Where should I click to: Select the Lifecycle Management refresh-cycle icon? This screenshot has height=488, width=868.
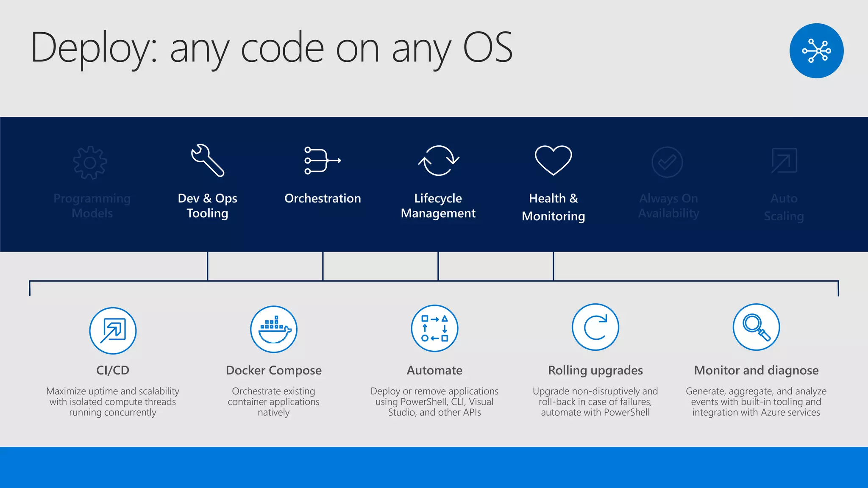[x=439, y=161]
